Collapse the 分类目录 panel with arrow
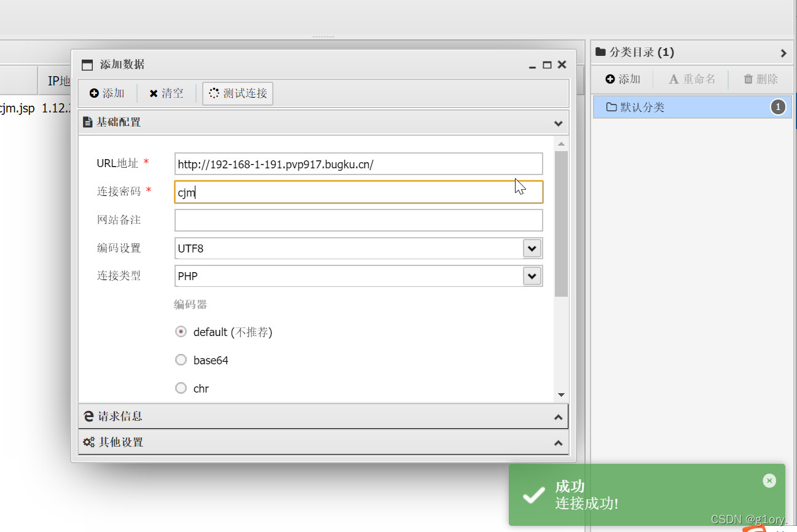The image size is (797, 532). coord(783,53)
